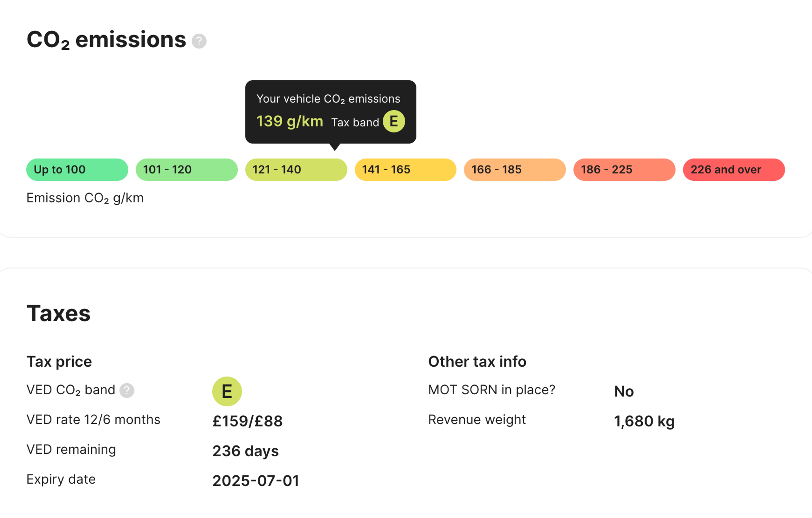Click the help icon beside CO₂ emissions heading
This screenshot has width=812, height=518.
[x=199, y=41]
